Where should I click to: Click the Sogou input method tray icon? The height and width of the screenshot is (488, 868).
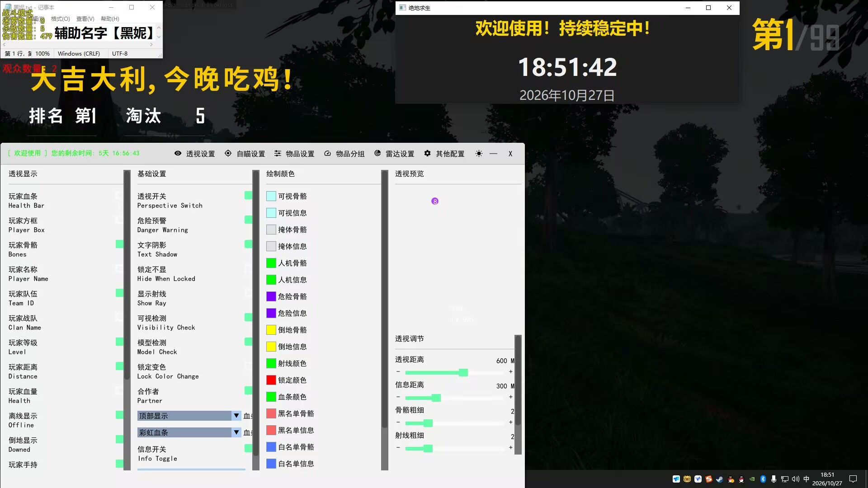click(709, 479)
